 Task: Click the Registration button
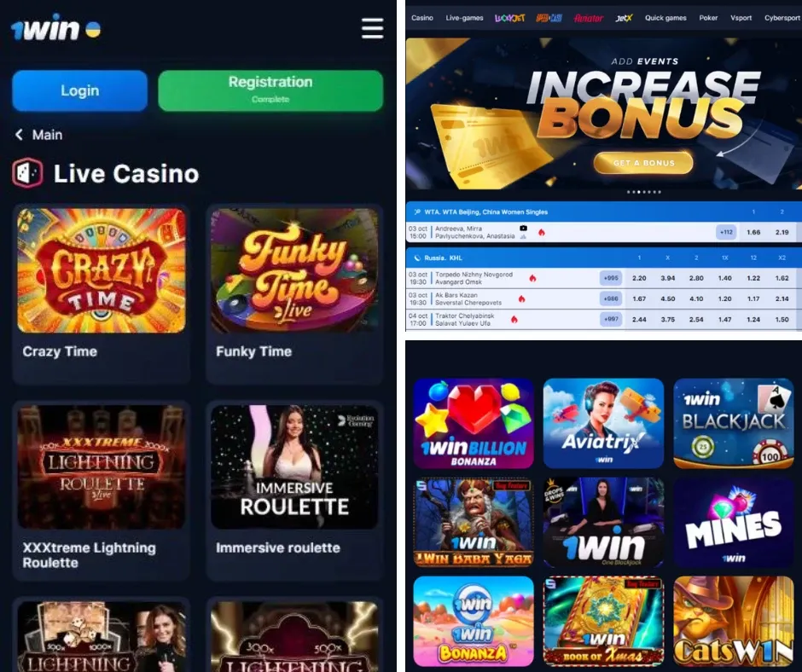click(270, 90)
